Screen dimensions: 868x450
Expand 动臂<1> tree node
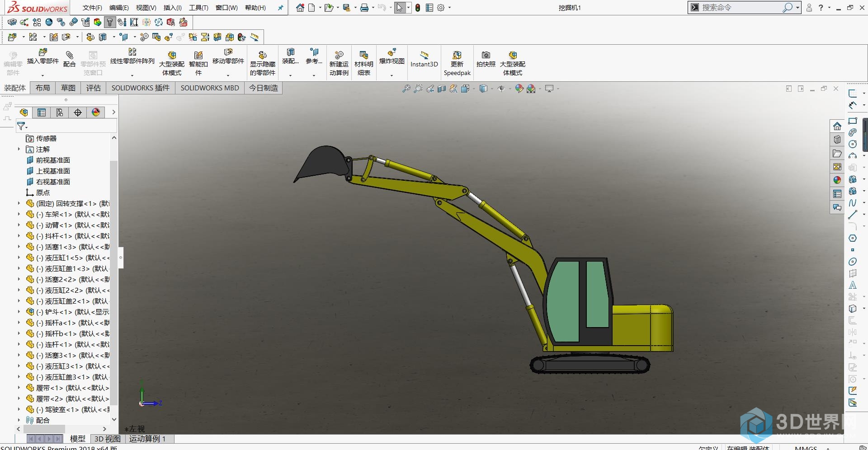click(19, 225)
